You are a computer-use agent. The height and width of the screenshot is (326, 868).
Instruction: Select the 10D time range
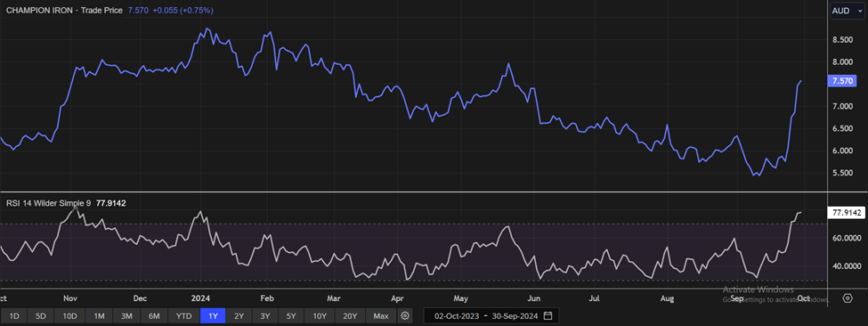[69, 316]
